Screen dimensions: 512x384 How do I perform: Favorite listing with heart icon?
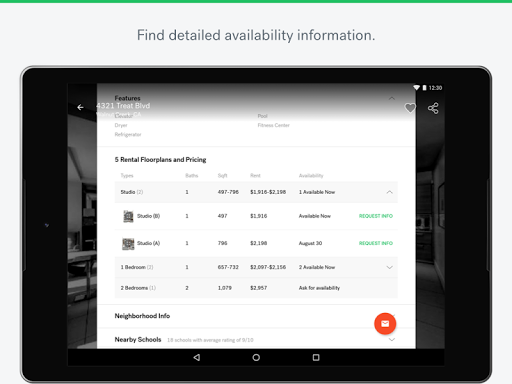point(410,108)
